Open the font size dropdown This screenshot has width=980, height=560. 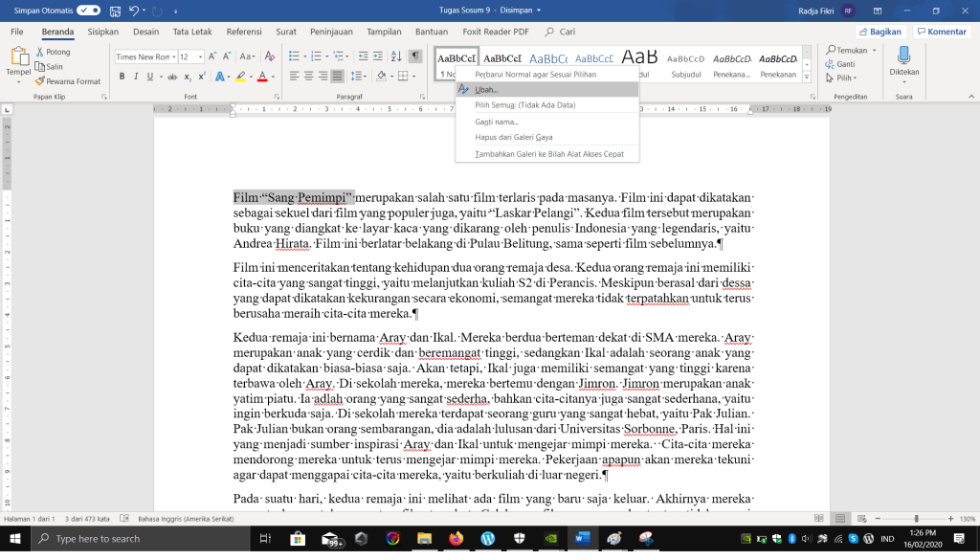(x=200, y=56)
